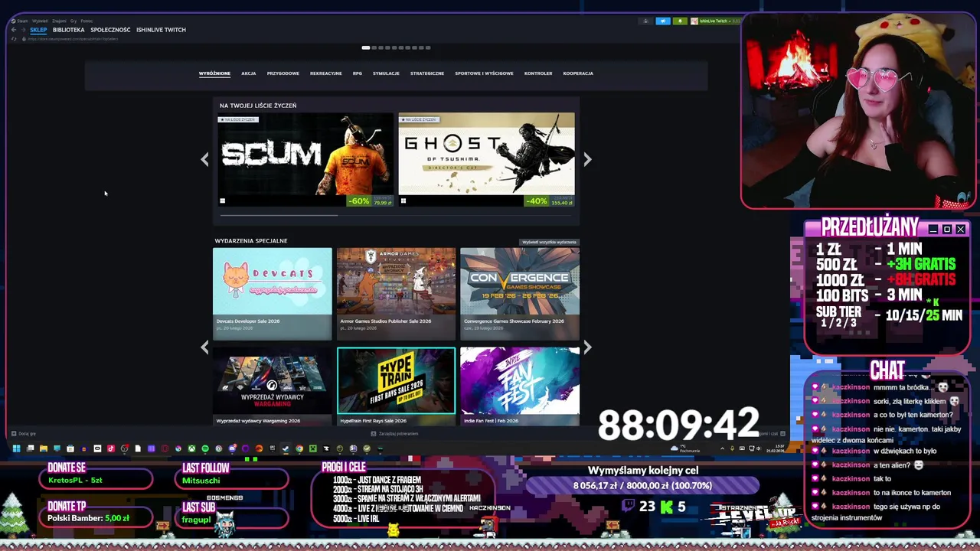Select the WYRÓŻNIONE category tab
Image resolution: width=980 pixels, height=551 pixels.
click(x=214, y=73)
